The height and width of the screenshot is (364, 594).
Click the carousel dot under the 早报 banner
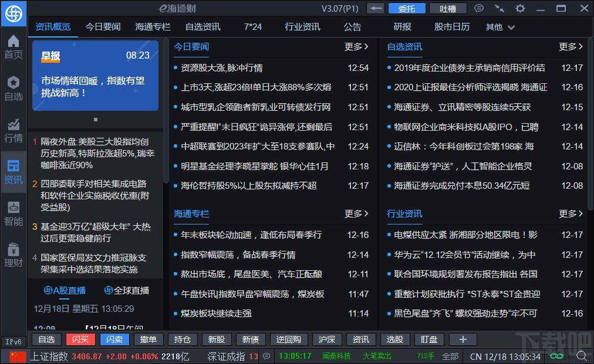(x=96, y=120)
